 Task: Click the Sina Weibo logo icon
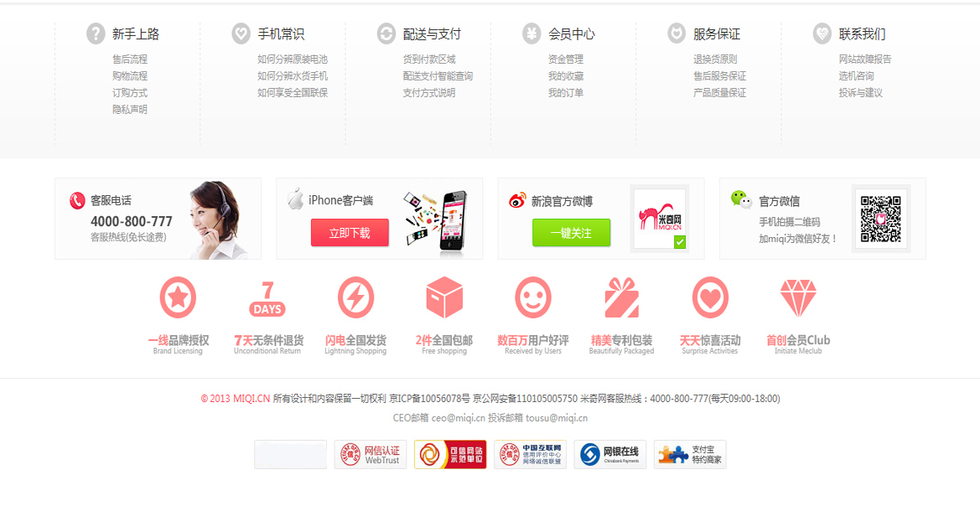click(517, 200)
